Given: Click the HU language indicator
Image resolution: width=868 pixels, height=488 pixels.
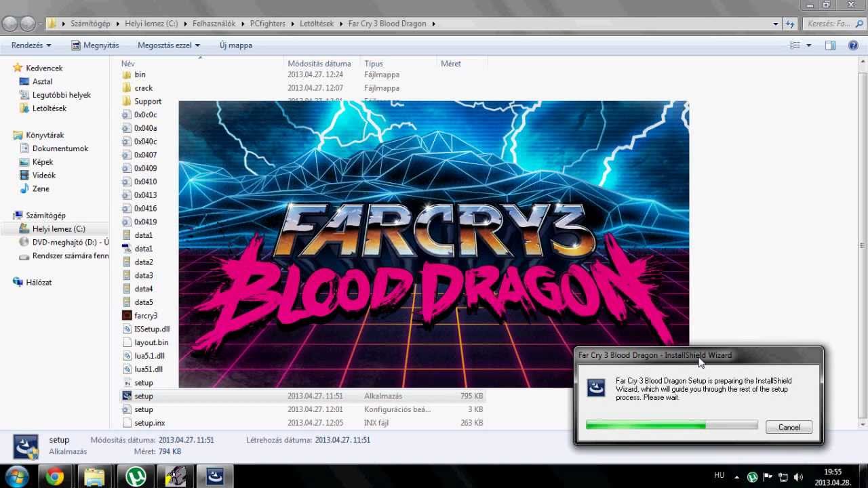Looking at the screenshot, I should pos(719,476).
